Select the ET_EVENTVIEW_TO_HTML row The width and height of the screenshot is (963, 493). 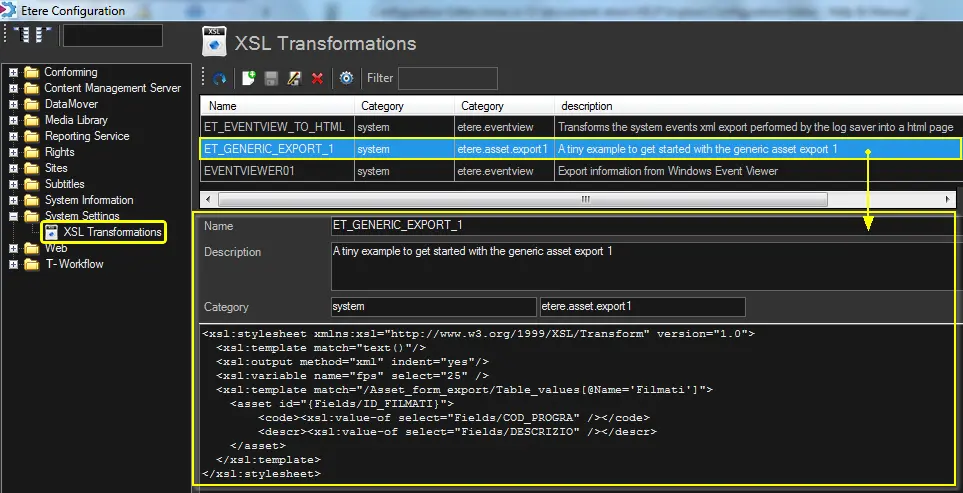click(x=274, y=127)
